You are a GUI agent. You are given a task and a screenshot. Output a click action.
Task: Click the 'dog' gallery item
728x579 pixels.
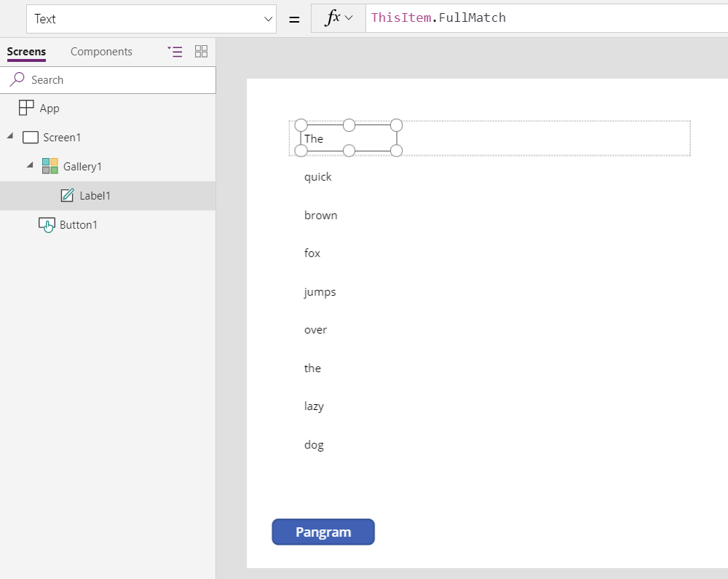point(314,445)
